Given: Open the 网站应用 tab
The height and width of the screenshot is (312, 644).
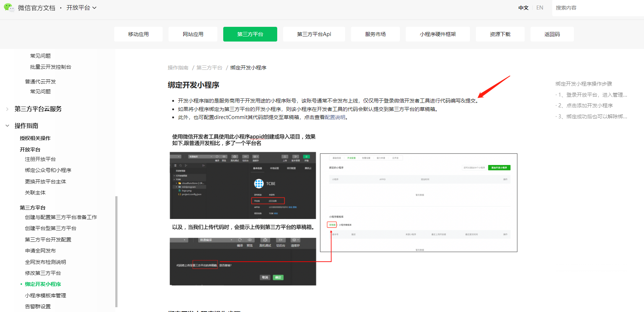Looking at the screenshot, I should [x=193, y=34].
